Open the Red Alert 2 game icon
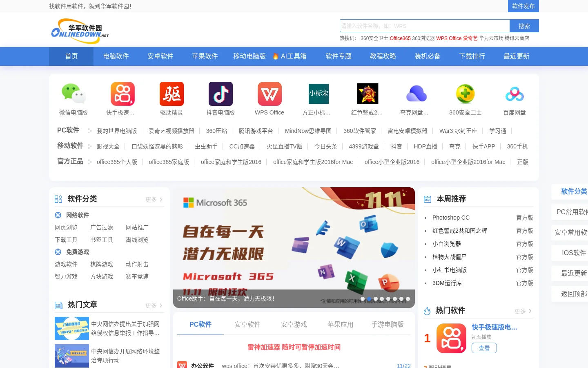This screenshot has height=368, width=588. coord(367,94)
